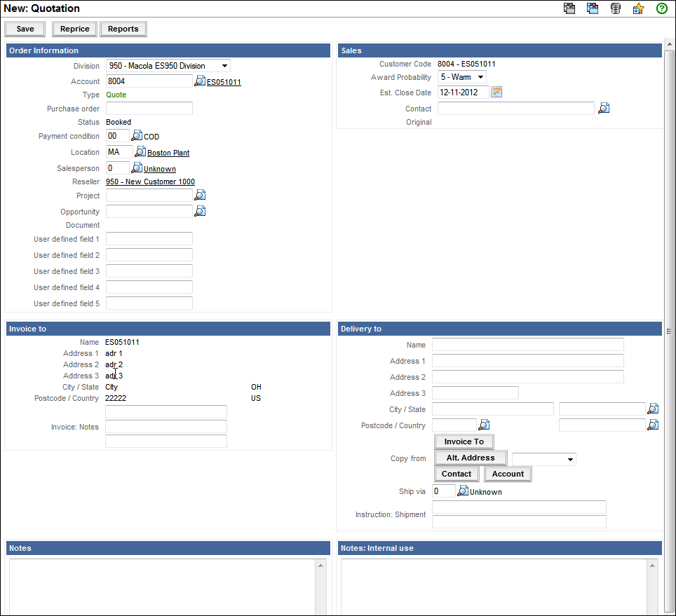Open the Project lookup icon
Screen dimensions: 676x616
200,195
